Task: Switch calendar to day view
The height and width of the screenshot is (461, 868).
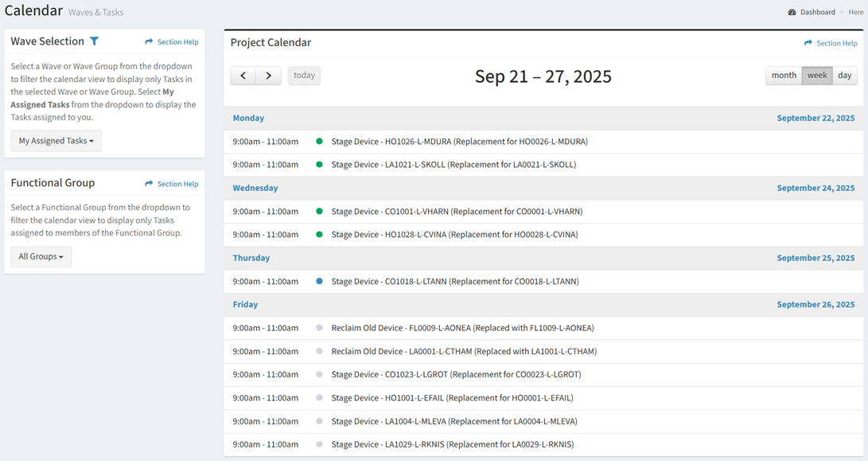Action: click(845, 76)
